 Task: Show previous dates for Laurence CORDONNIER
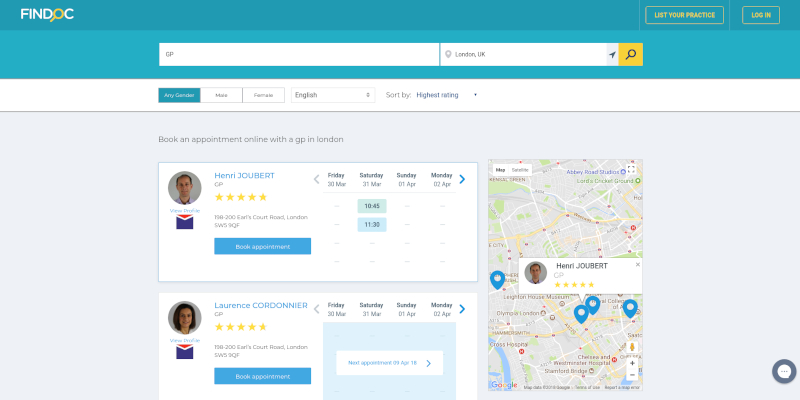[x=317, y=309]
